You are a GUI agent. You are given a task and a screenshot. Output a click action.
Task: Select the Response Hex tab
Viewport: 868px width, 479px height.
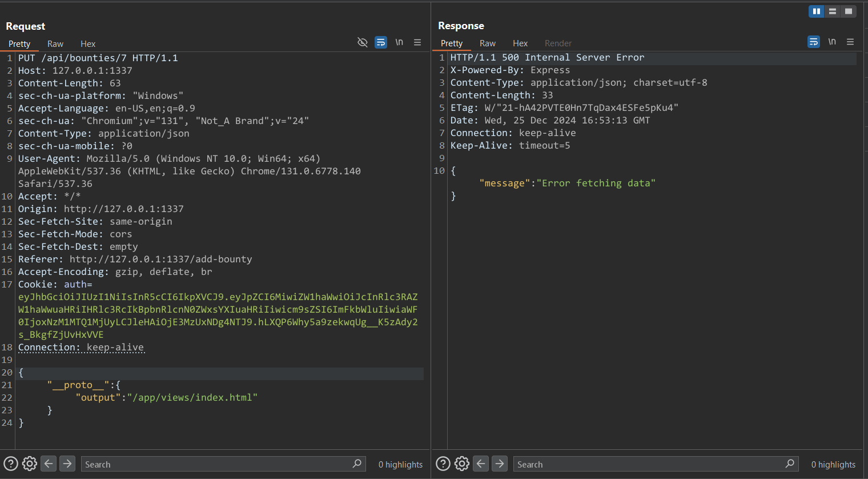(520, 43)
